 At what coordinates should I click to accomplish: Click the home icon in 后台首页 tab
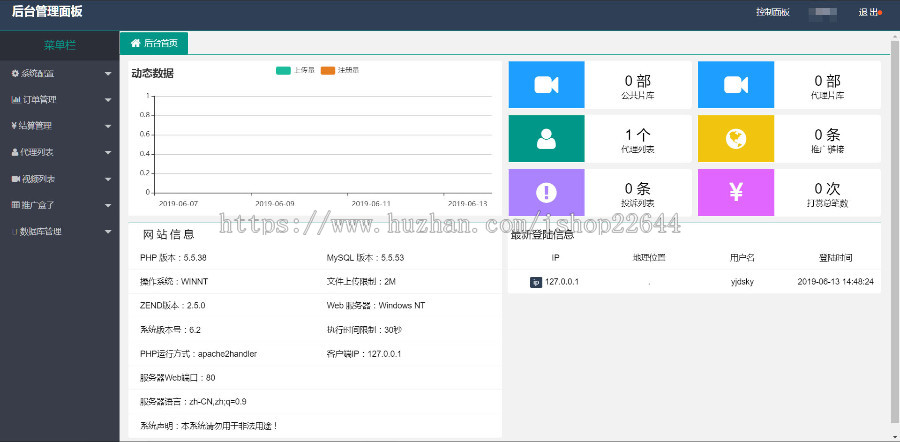coord(135,43)
